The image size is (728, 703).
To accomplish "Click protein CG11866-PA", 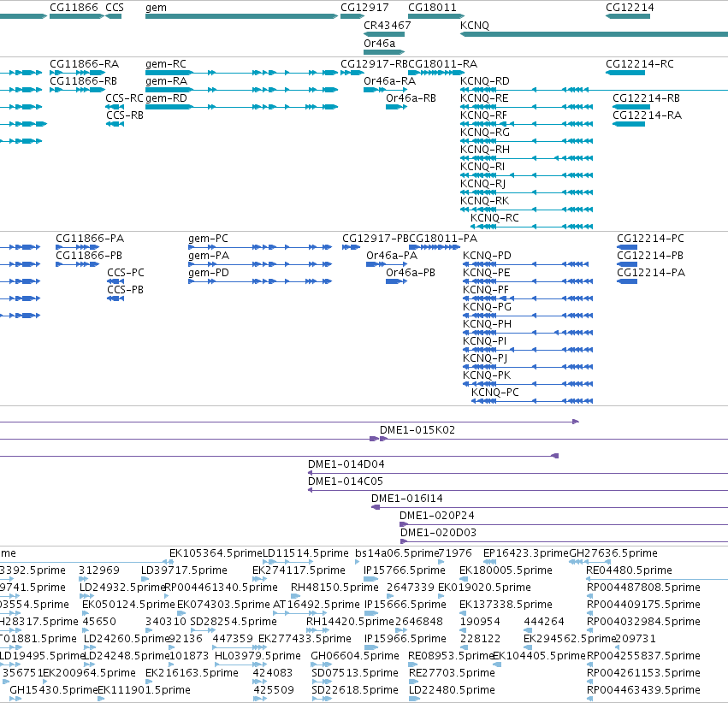I will 78,247.
